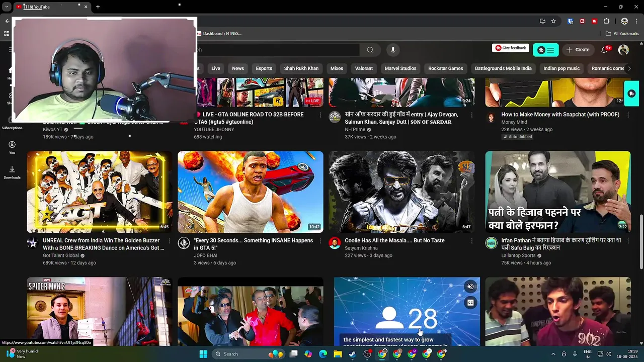This screenshot has height=362, width=644.
Task: Unmute the preview video with the speaker icon
Action: [470, 287]
